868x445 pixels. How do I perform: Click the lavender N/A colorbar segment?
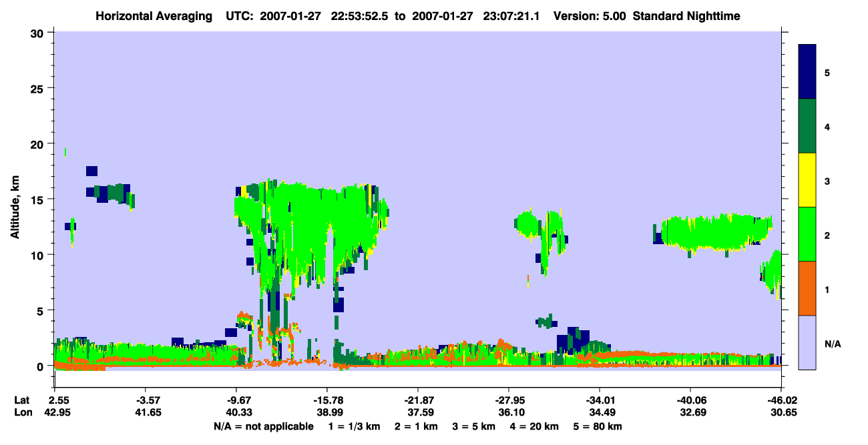pyautogui.click(x=807, y=342)
